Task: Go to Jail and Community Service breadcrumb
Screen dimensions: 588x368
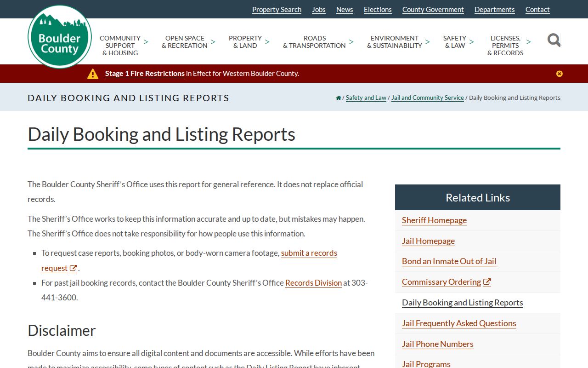Action: 428,98
